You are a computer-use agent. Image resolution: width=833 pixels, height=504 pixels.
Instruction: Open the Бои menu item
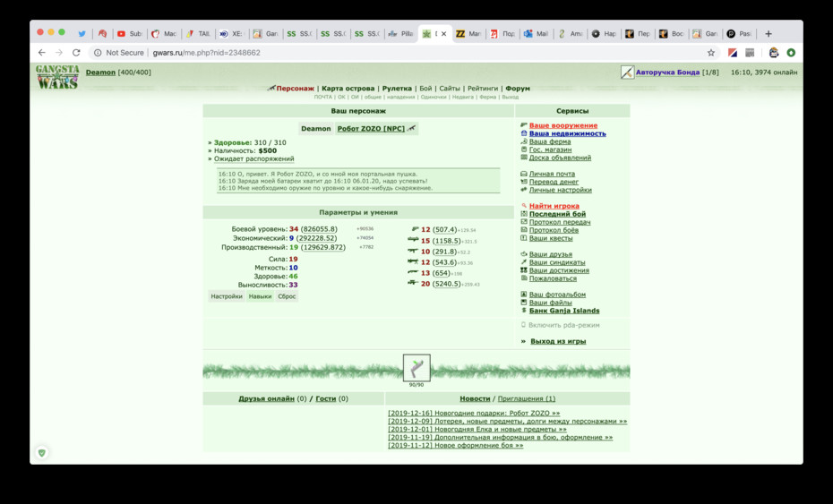coord(425,88)
